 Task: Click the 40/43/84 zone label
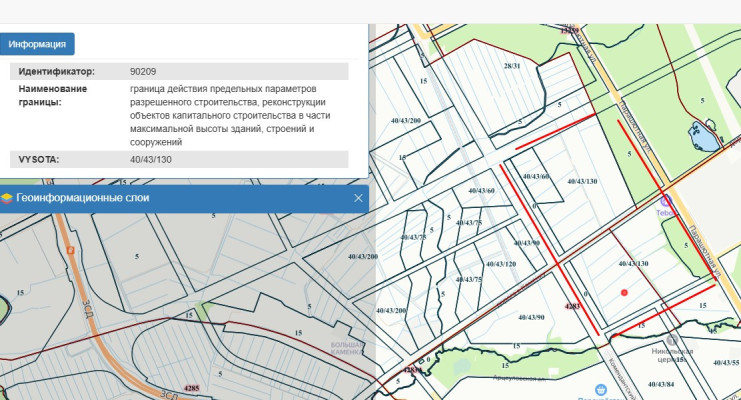[661, 384]
